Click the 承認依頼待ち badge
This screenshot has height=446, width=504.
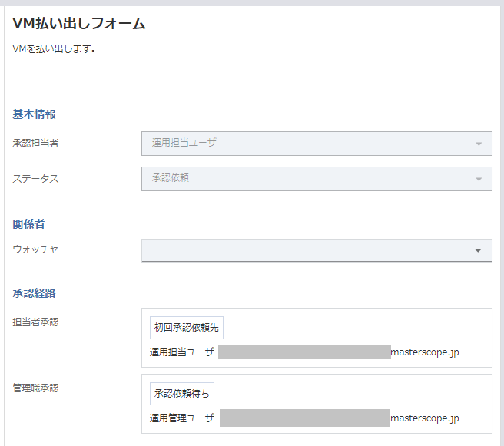click(x=182, y=393)
